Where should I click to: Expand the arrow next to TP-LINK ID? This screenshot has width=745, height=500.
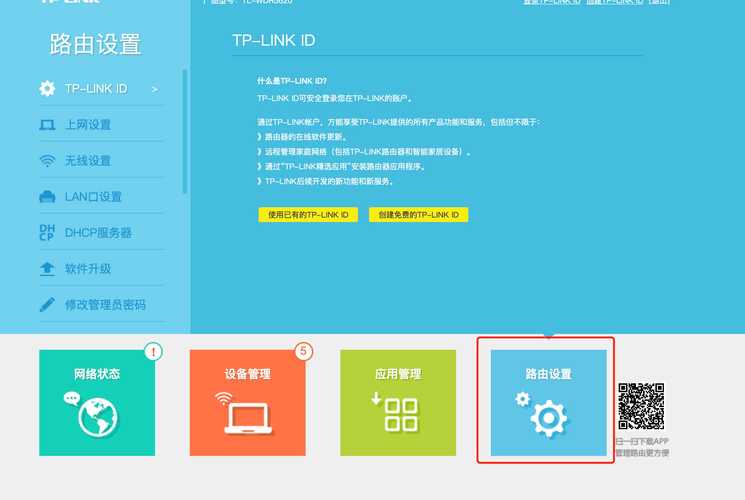154,89
